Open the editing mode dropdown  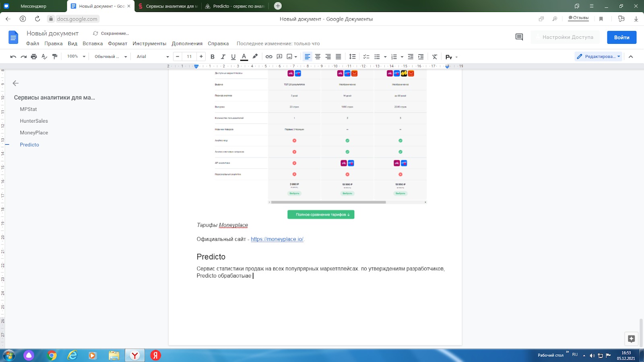click(599, 57)
